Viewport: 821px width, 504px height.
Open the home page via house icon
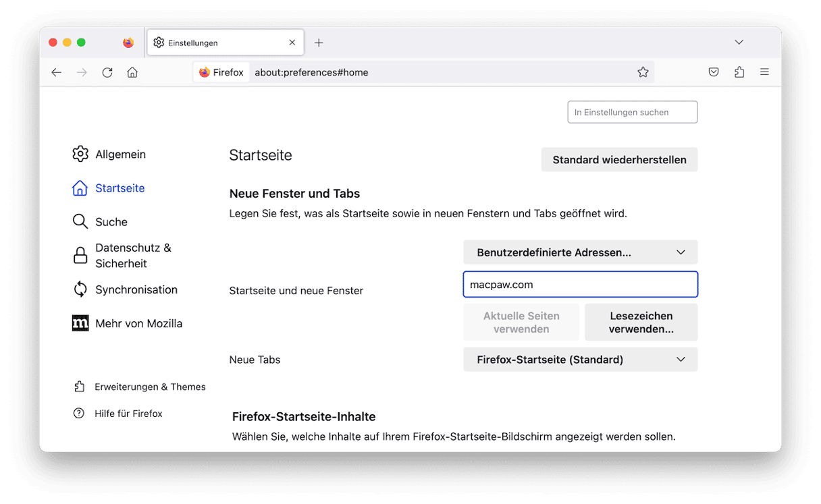(132, 72)
